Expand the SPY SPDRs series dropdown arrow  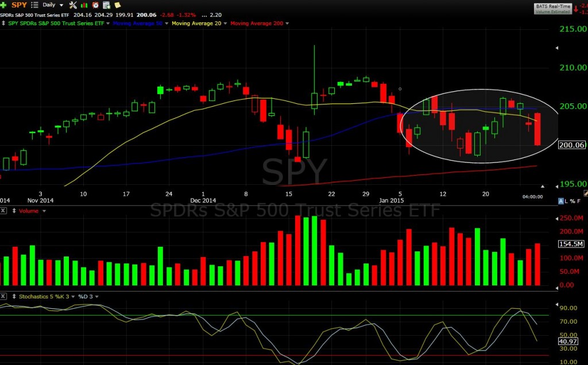coord(108,23)
